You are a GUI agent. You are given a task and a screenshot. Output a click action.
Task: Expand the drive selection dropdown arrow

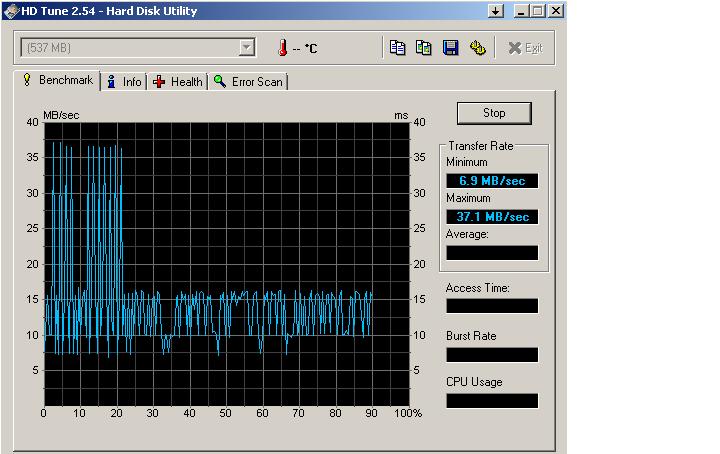coord(247,48)
